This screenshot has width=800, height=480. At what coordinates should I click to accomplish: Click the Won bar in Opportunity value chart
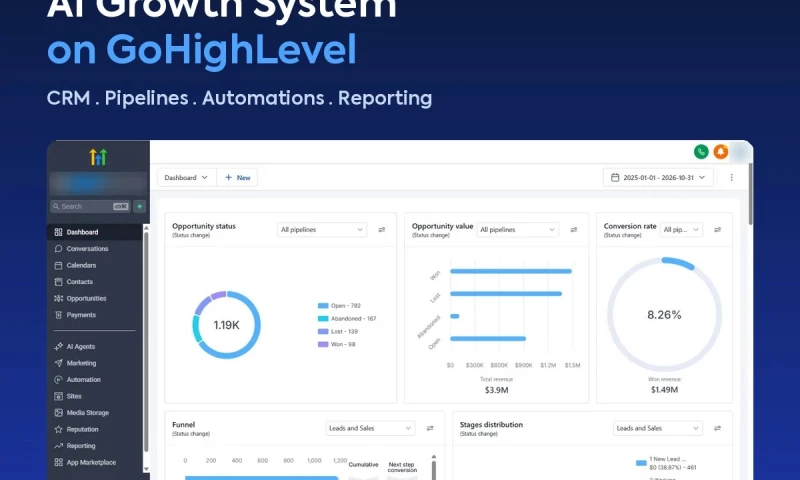pyautogui.click(x=511, y=271)
